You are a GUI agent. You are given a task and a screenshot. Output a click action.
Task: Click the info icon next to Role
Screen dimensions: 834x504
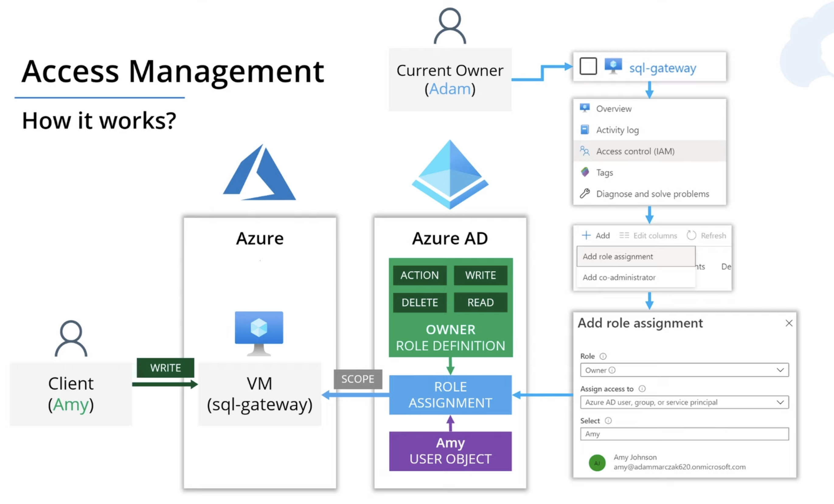coord(603,356)
